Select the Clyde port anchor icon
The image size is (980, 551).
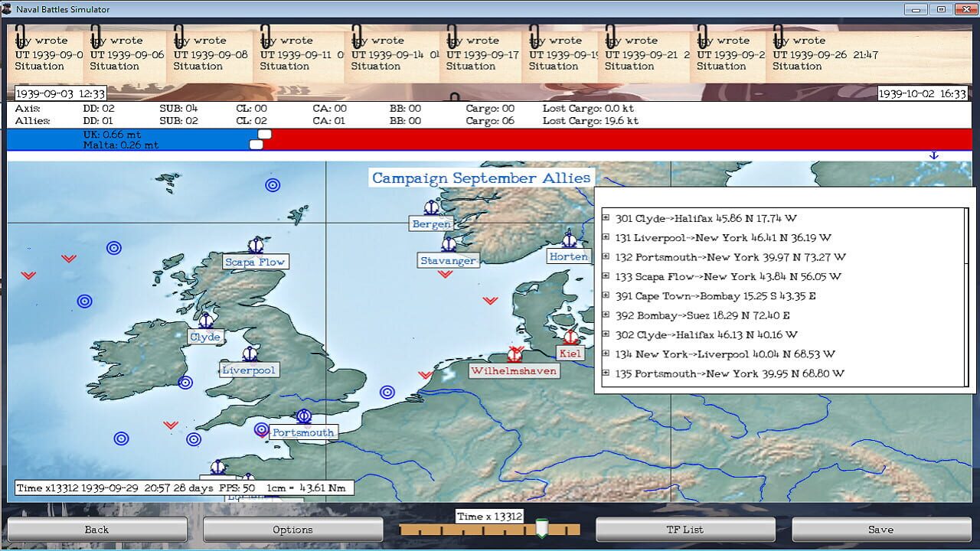click(205, 321)
